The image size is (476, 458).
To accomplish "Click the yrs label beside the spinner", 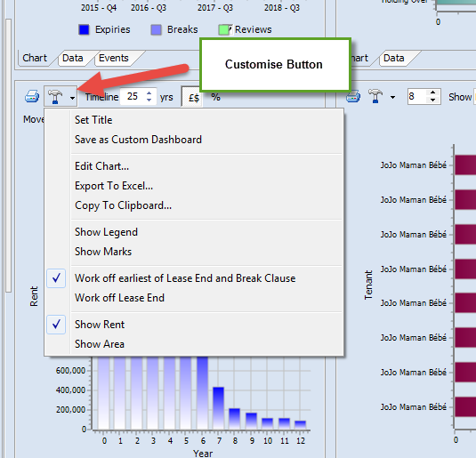I will 166,98.
